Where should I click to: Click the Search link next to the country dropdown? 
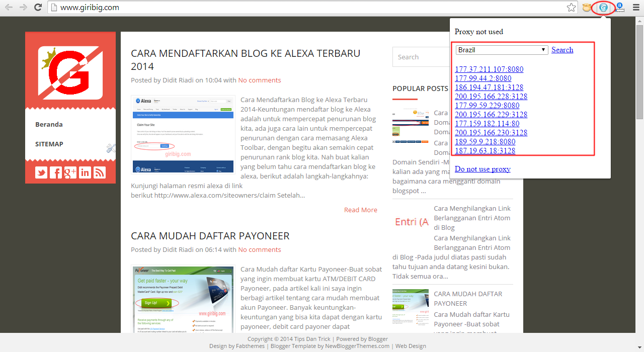point(562,50)
